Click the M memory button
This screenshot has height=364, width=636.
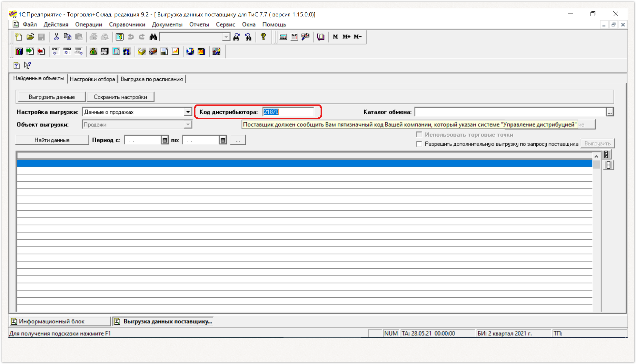335,37
